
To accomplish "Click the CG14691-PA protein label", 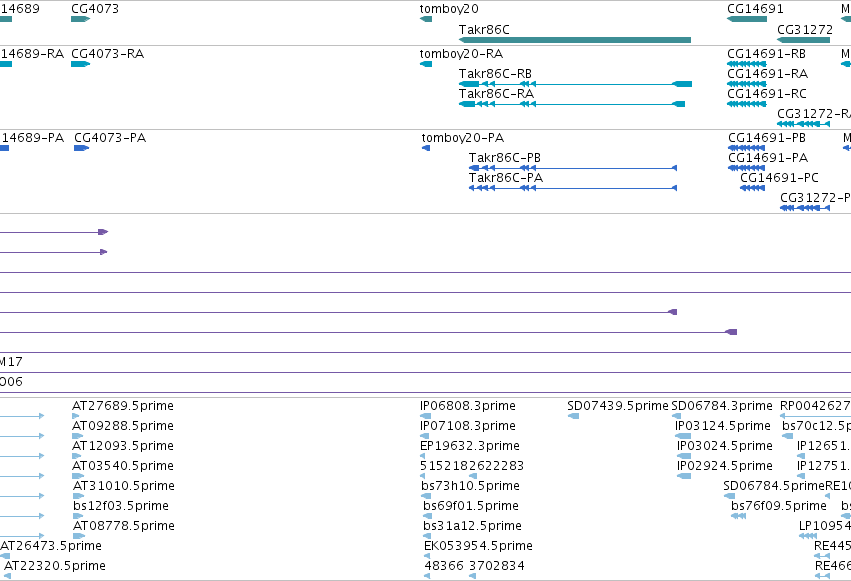I will coord(768,158).
